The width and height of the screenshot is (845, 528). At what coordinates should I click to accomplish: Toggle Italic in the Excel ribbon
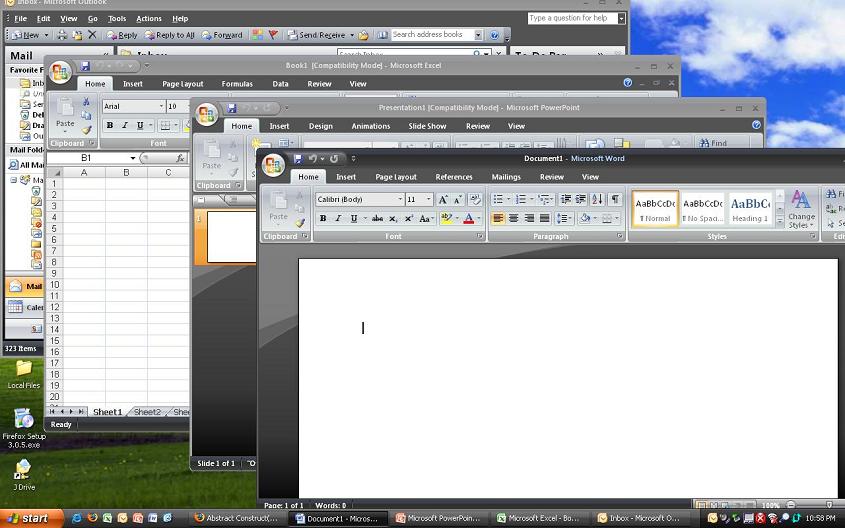(x=125, y=125)
